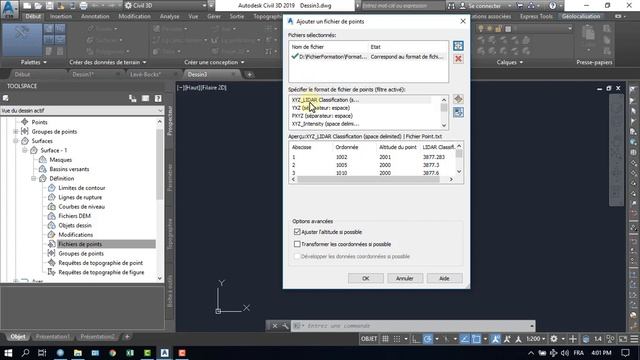
Task: Select 'Requêtes de topographie de point' item
Action: coord(100,263)
